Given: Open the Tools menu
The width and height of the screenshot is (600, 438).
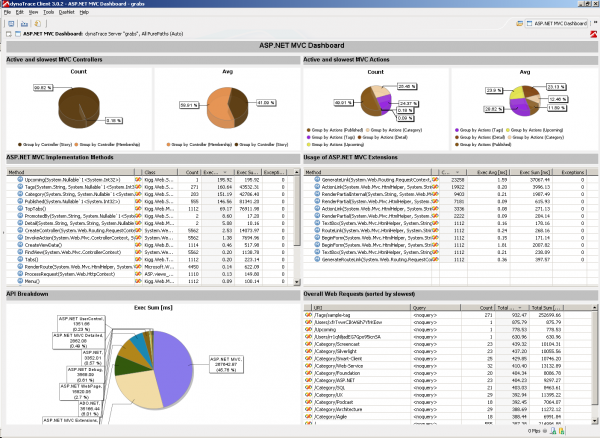Looking at the screenshot, I should (x=49, y=12).
